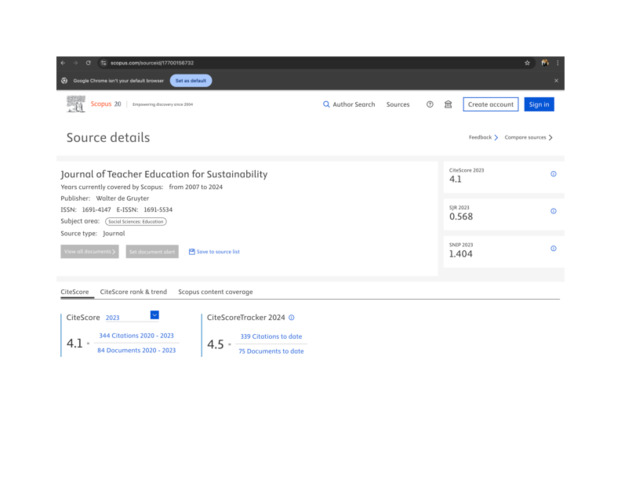621x480 pixels.
Task: Open 75 Documents to date link
Action: click(271, 351)
